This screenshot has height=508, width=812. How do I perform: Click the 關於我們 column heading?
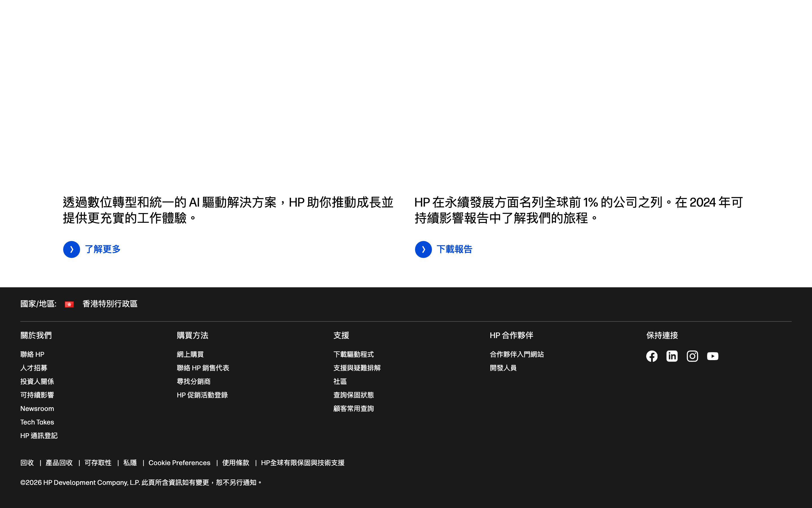36,335
